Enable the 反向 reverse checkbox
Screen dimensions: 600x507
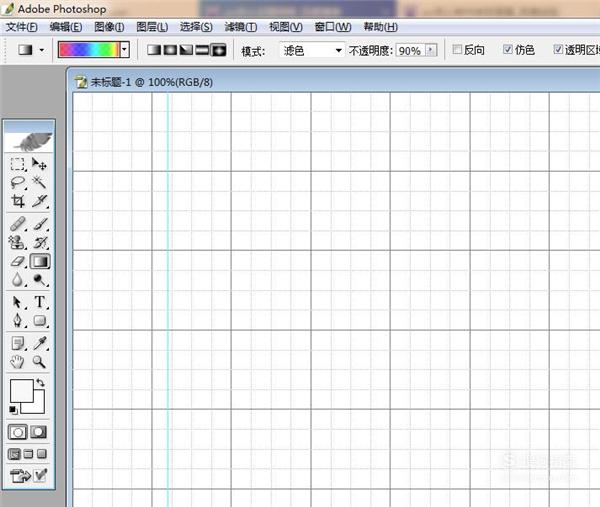[x=458, y=49]
